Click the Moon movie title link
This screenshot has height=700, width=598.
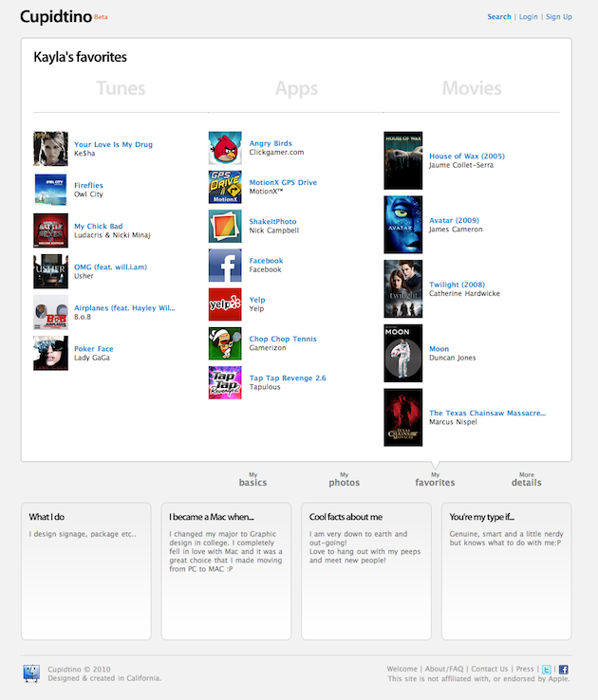439,349
